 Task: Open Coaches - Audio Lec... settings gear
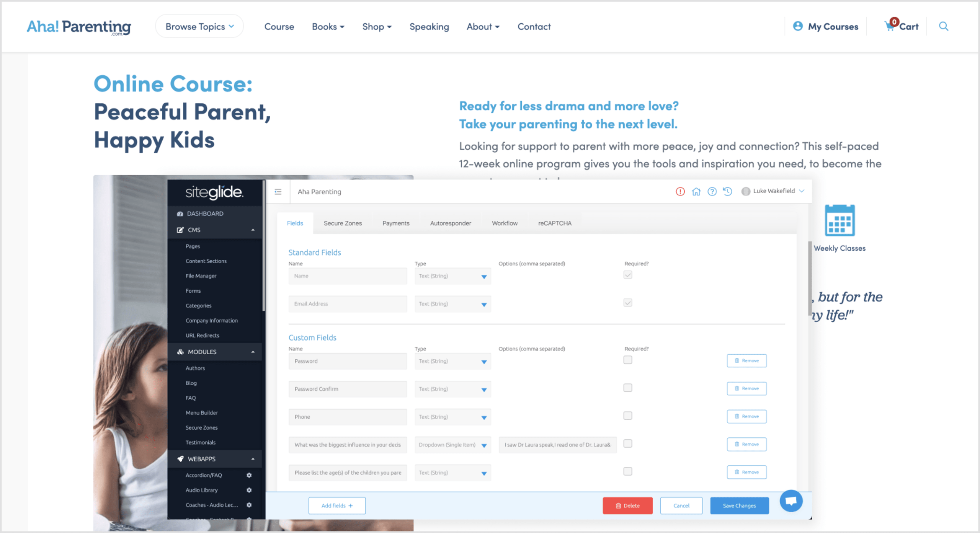coord(249,505)
